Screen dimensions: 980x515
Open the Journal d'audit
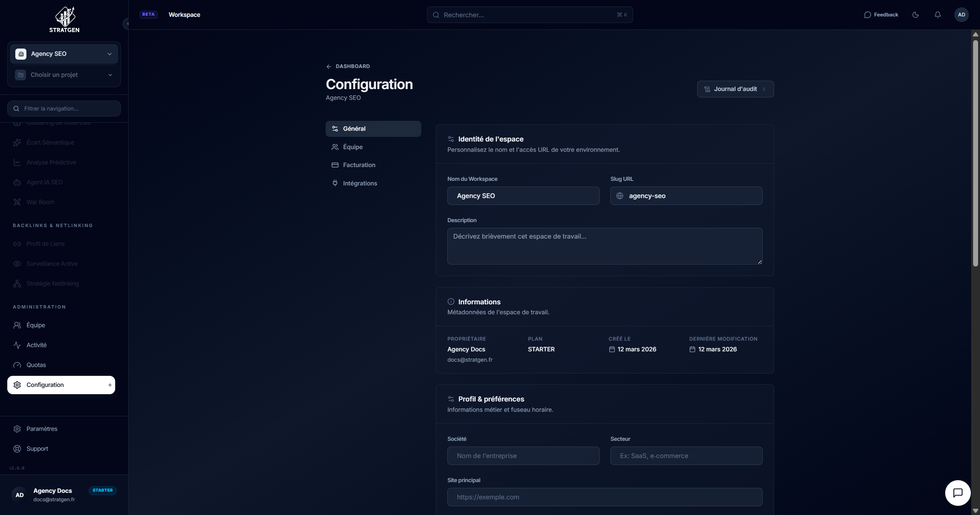tap(735, 89)
